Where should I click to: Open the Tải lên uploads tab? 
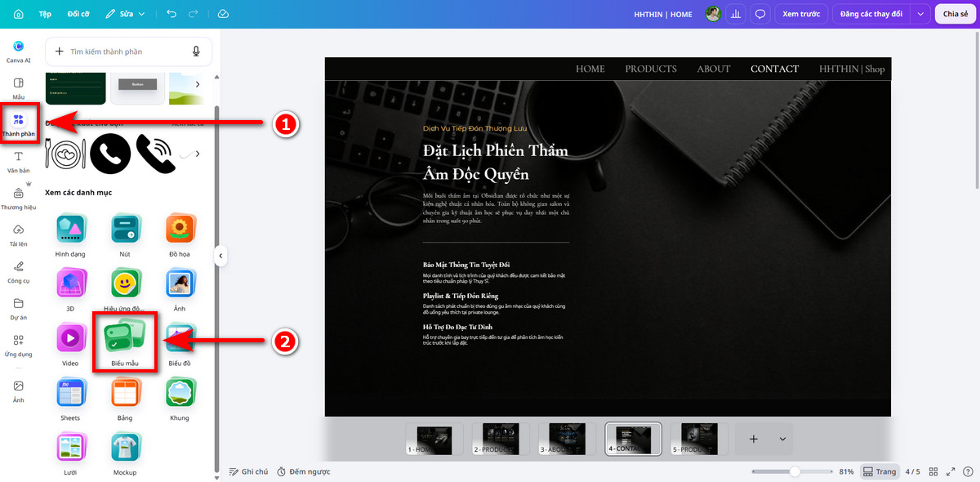point(19,235)
